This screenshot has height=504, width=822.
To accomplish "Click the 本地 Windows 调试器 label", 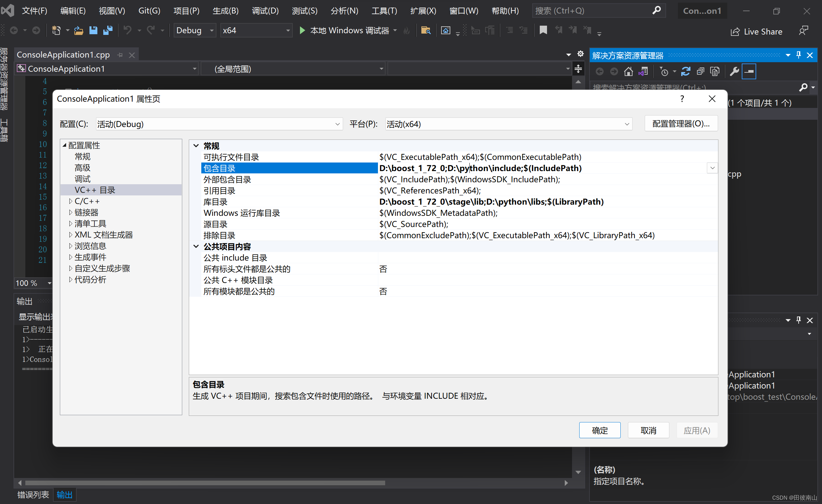I will 349,31.
